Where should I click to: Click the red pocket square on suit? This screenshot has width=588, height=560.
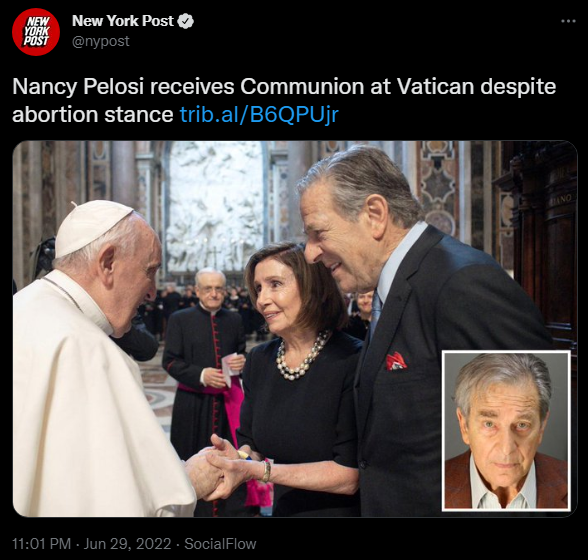tap(396, 361)
